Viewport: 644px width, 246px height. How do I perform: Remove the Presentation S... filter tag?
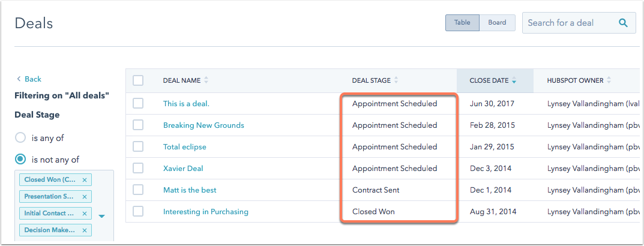point(84,197)
